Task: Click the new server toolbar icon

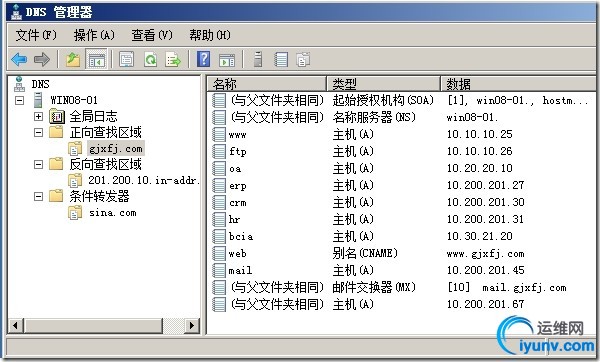Action: 258,59
